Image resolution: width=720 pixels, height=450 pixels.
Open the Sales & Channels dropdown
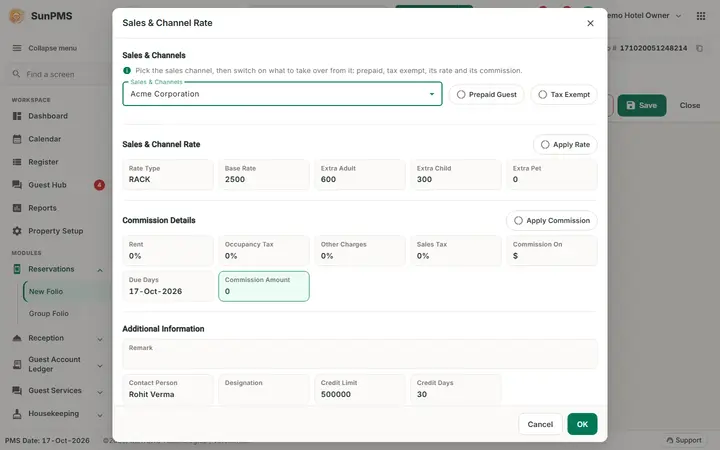(x=282, y=94)
